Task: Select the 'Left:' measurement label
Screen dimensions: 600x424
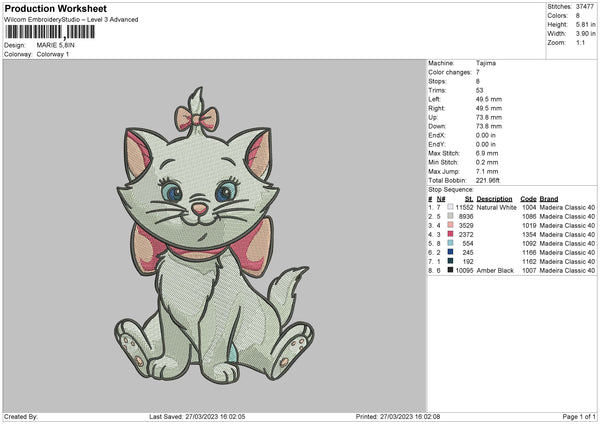Action: [x=434, y=99]
